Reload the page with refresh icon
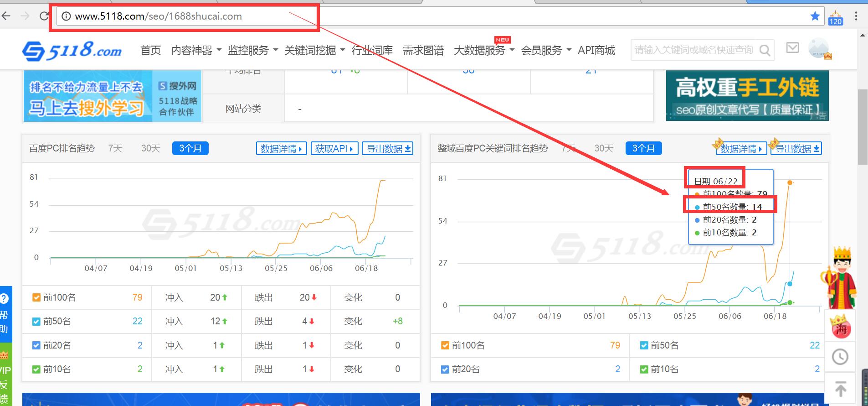 coord(44,16)
